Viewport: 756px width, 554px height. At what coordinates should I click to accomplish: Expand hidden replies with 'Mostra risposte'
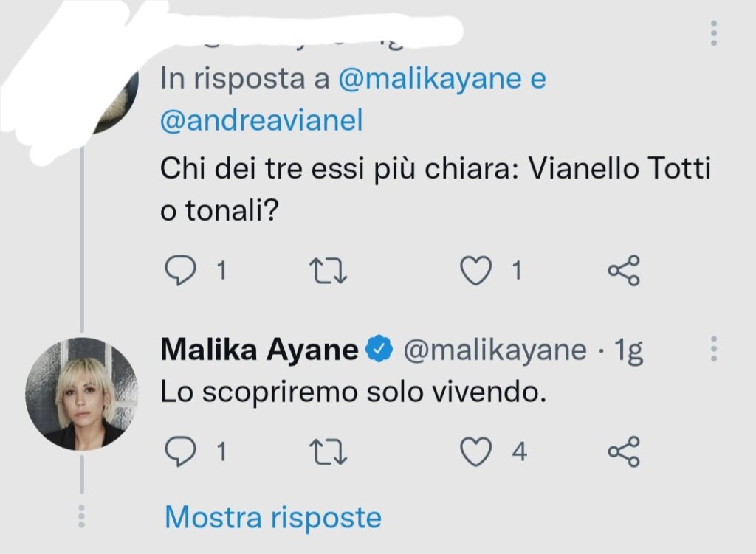(x=273, y=518)
